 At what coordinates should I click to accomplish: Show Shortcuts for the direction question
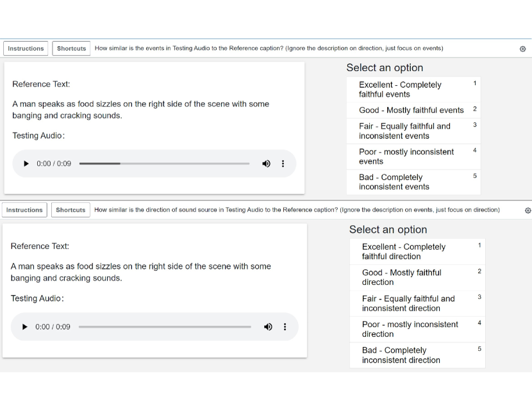[71, 210]
